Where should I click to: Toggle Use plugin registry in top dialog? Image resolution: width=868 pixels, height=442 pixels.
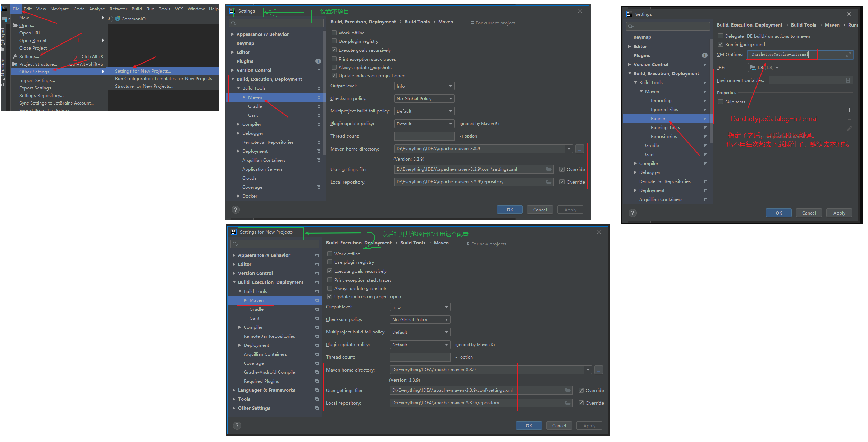coord(334,41)
